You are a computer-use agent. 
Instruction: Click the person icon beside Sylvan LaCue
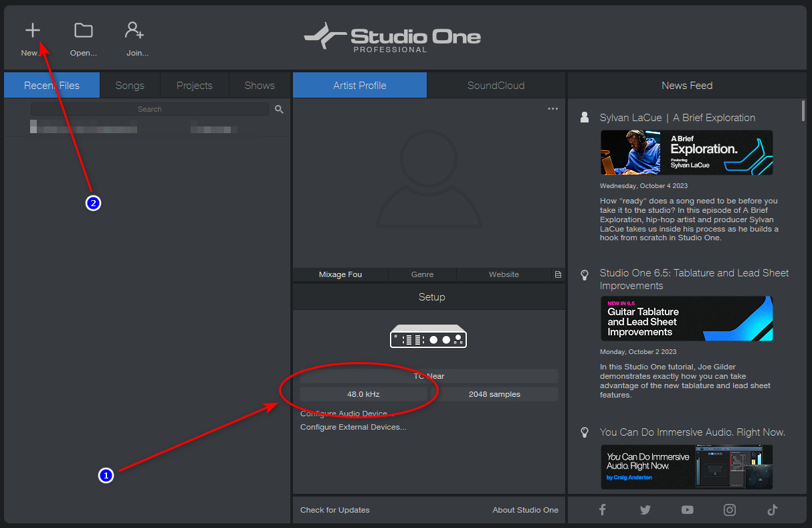pyautogui.click(x=585, y=117)
